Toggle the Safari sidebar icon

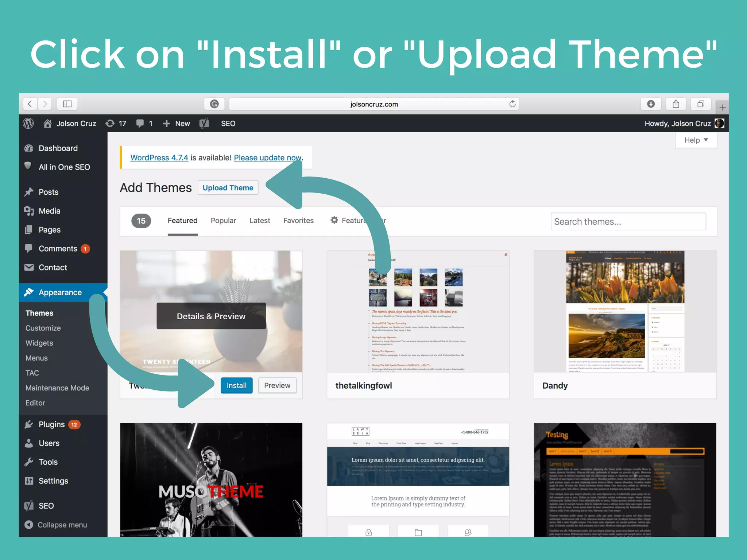(67, 104)
